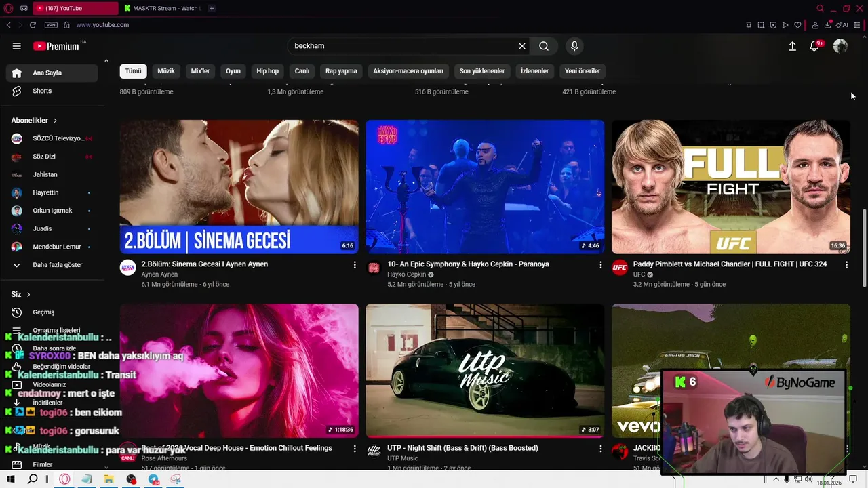
Task: Click the magnifier search button
Action: pos(544,46)
